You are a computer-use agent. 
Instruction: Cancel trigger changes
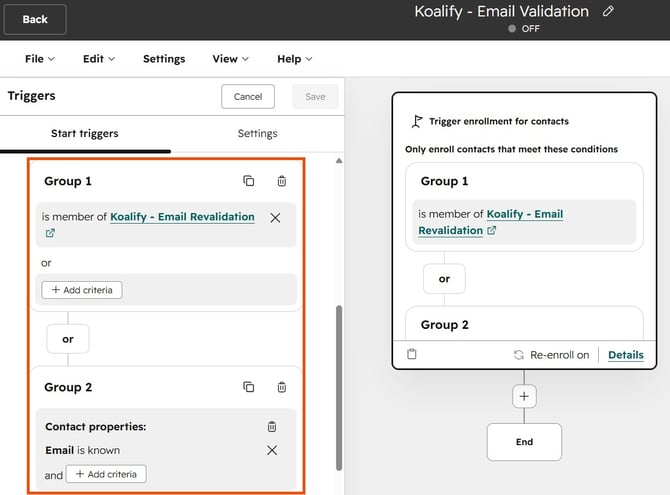pyautogui.click(x=248, y=97)
